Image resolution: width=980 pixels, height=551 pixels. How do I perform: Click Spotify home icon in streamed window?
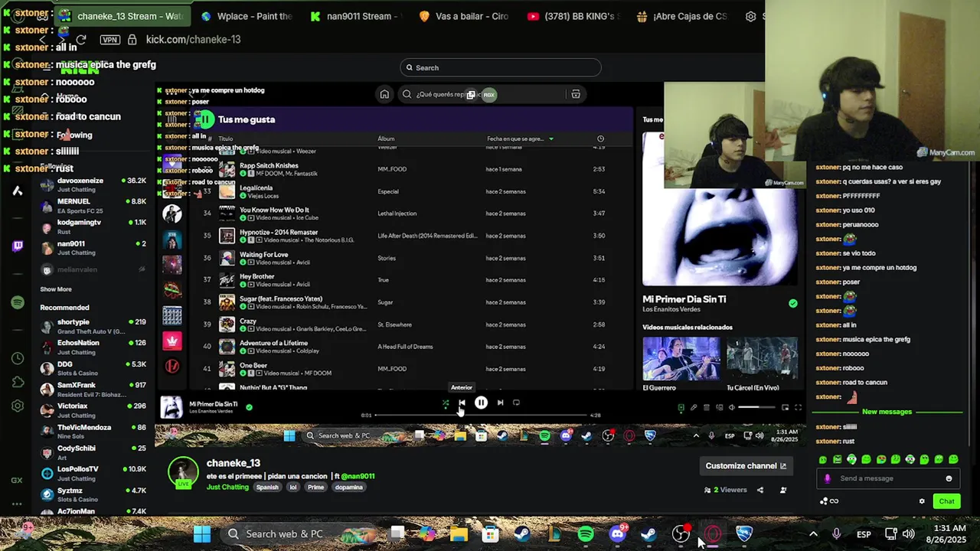[x=384, y=94]
